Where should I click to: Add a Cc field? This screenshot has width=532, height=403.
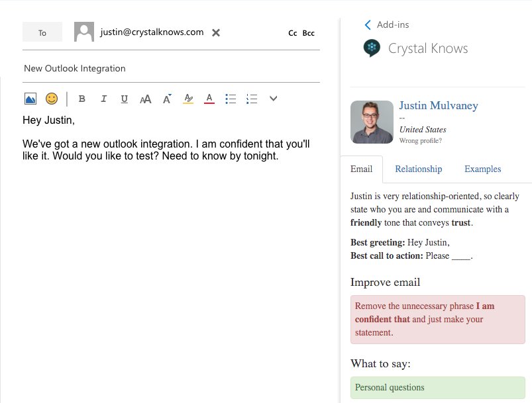pos(292,33)
